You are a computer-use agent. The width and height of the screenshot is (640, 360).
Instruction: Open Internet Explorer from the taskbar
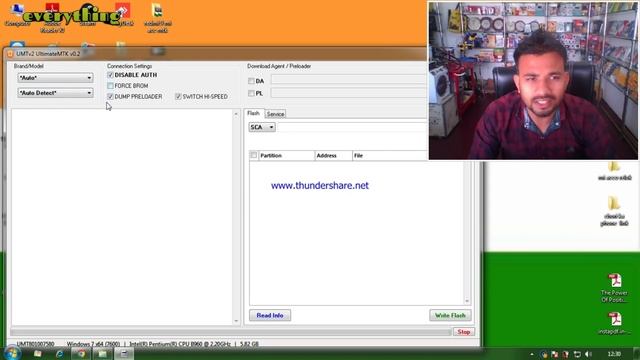[x=60, y=353]
